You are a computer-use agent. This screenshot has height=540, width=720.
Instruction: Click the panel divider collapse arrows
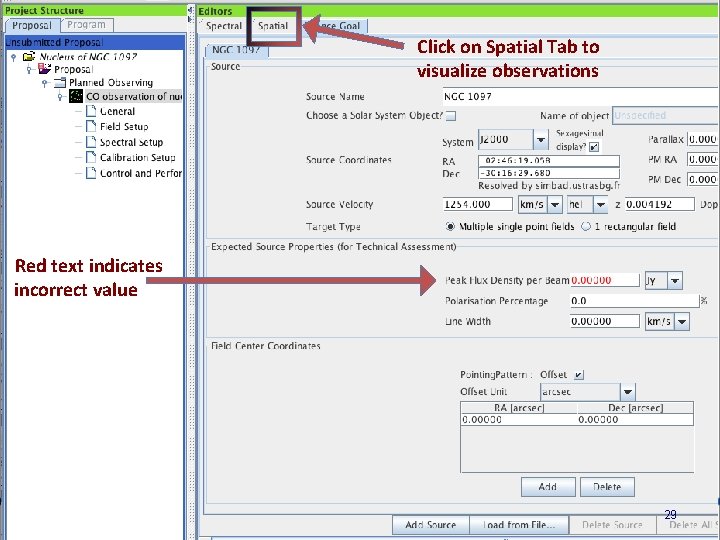(191, 14)
